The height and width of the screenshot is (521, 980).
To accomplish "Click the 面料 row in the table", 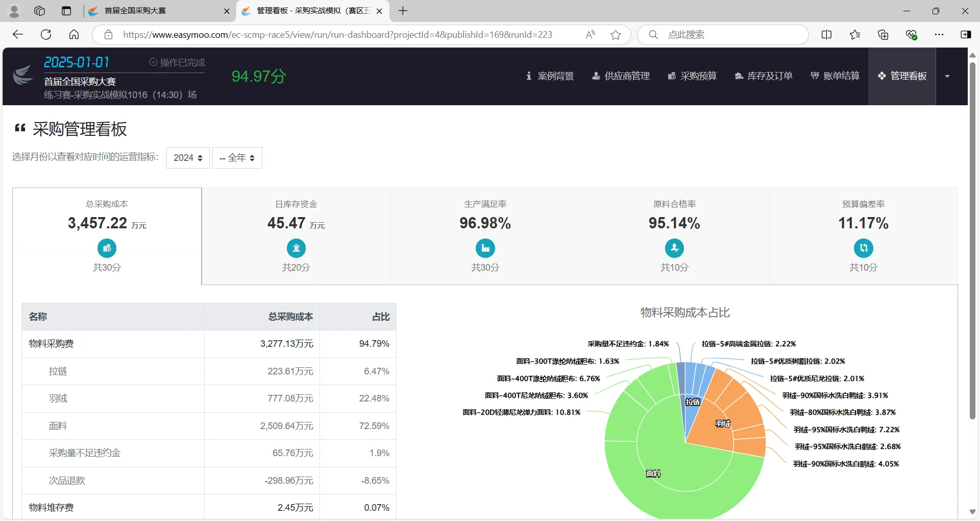I will point(209,426).
